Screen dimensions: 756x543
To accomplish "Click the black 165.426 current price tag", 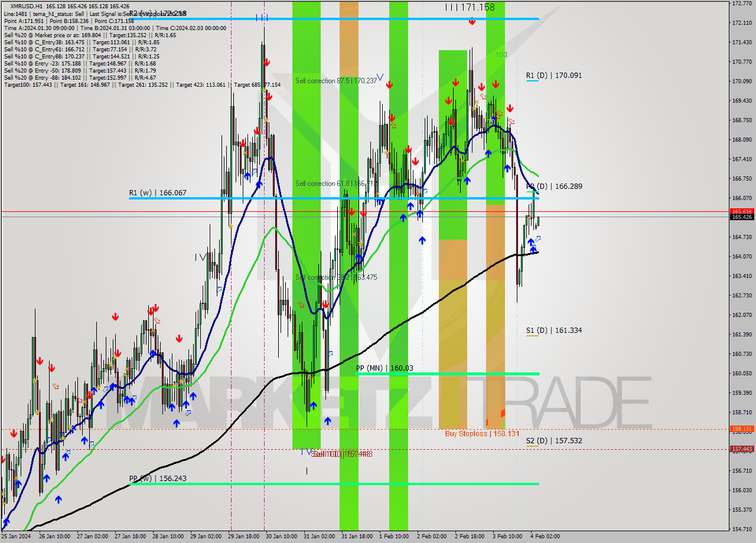I will pyautogui.click(x=742, y=217).
